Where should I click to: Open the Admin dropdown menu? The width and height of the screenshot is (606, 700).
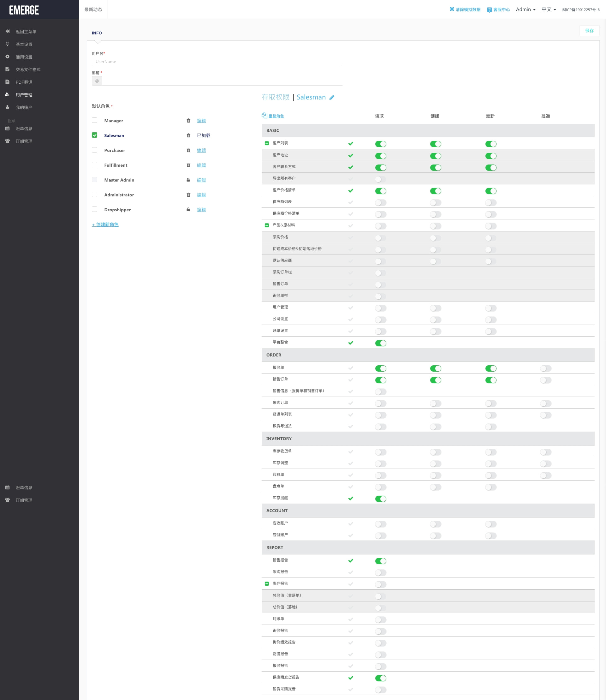pyautogui.click(x=526, y=9)
